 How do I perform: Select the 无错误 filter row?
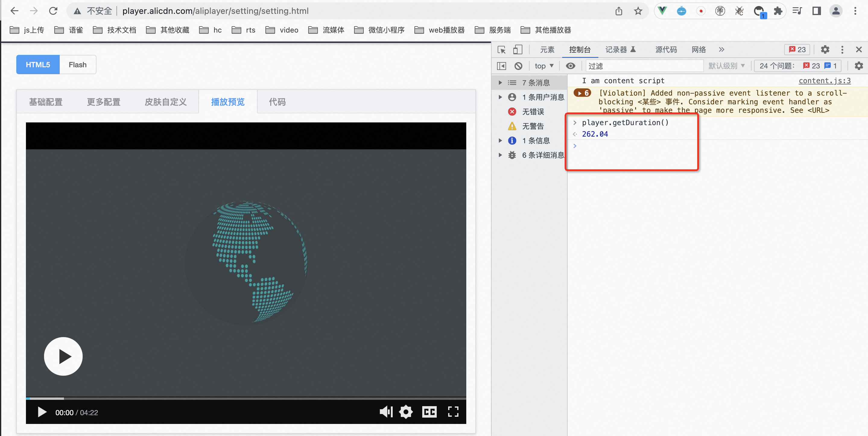coord(529,112)
